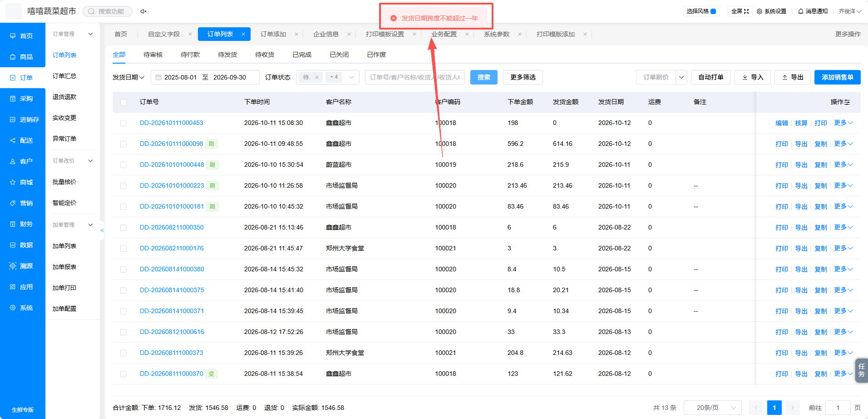Check the row for order DD-202610111000453
The height and width of the screenshot is (419, 868).
coord(123,123)
